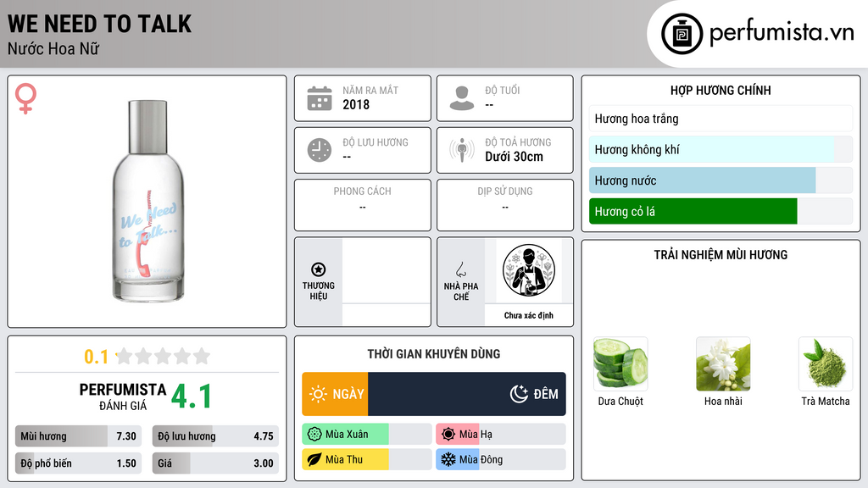This screenshot has width=868, height=488.
Task: Click the WE NEED TO TALK title
Action: click(100, 24)
